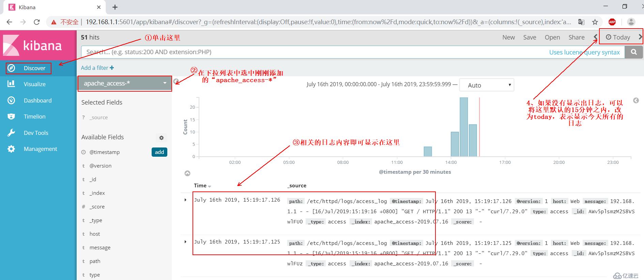
Task: Reload the page with refresh icon
Action: tap(36, 22)
